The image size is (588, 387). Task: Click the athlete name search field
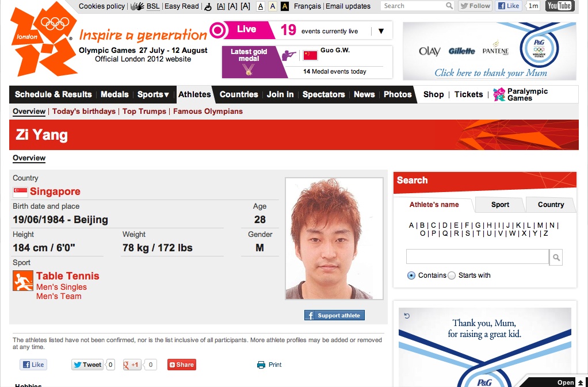[477, 256]
